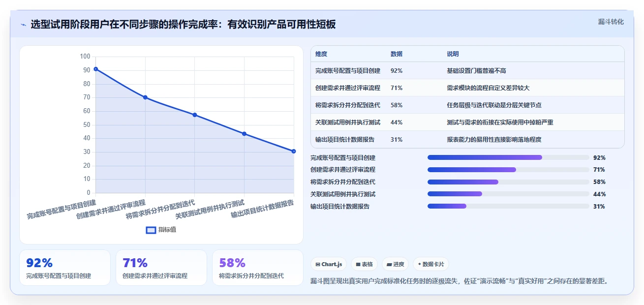Click the table cell 将需求拆分并分配到迭代
644x305 pixels.
pyautogui.click(x=348, y=105)
